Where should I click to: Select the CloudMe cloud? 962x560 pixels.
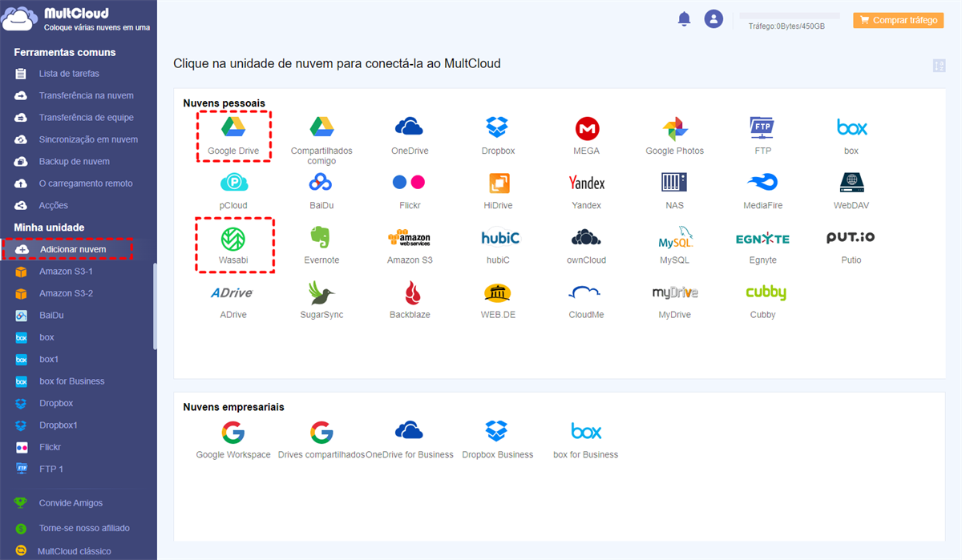(586, 300)
